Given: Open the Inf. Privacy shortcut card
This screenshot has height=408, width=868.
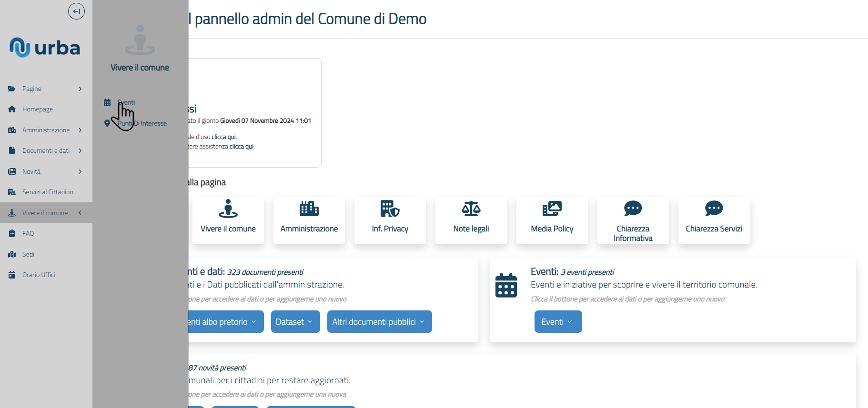Looking at the screenshot, I should (390, 220).
